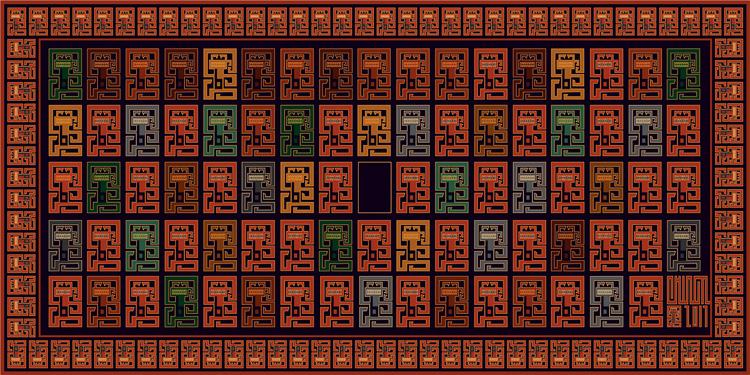Select the orange tile immediately left of empty tile

(x=336, y=188)
